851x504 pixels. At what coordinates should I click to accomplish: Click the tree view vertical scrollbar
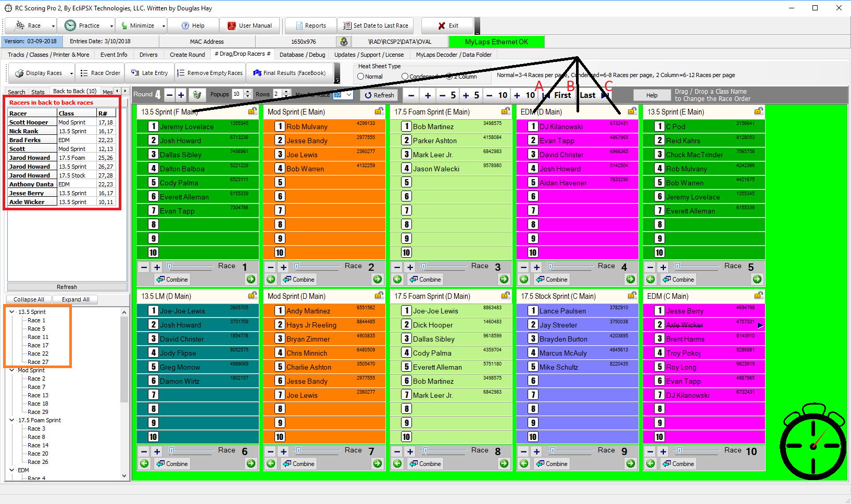124,394
